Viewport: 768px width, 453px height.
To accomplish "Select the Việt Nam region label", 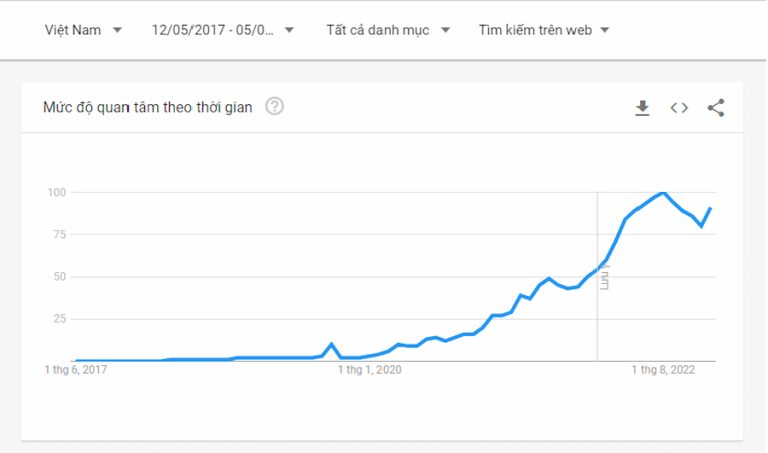I will click(x=73, y=30).
